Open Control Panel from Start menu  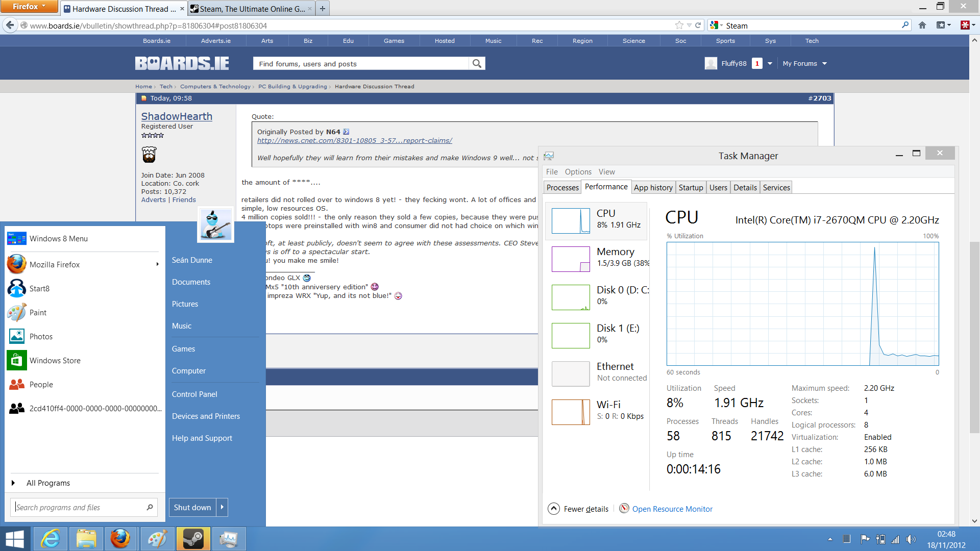194,394
